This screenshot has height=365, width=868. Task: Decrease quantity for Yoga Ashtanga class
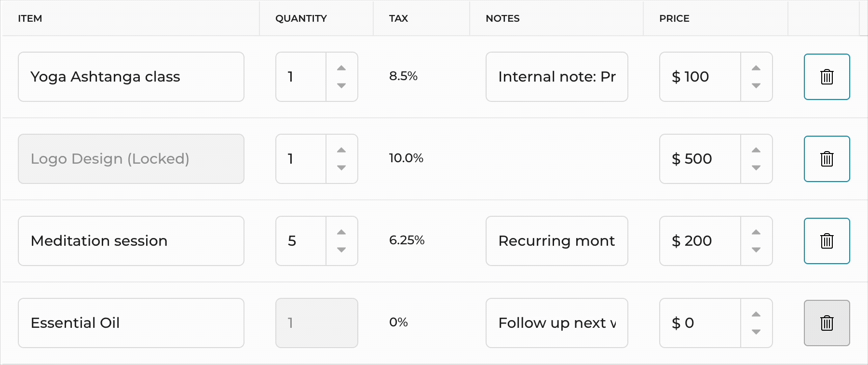click(x=341, y=86)
